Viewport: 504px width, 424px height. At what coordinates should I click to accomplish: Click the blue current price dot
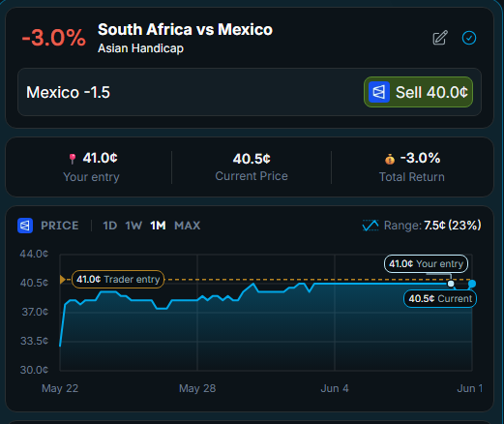click(472, 284)
